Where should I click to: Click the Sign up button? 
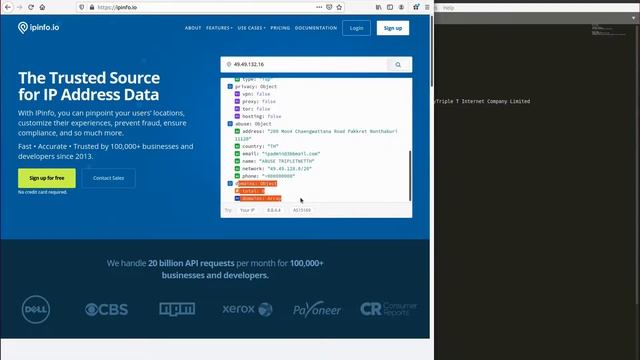pyautogui.click(x=393, y=28)
